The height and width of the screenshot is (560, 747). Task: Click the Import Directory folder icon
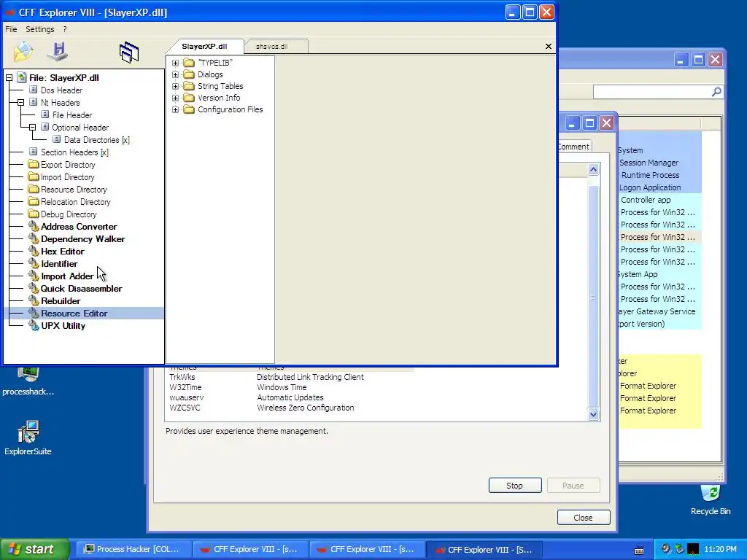pos(34,176)
